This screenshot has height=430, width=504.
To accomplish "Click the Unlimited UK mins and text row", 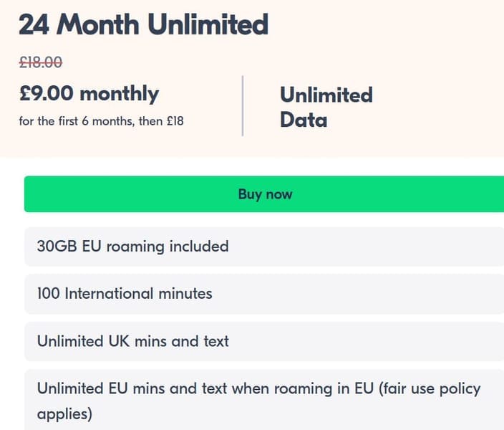I will pos(264,341).
